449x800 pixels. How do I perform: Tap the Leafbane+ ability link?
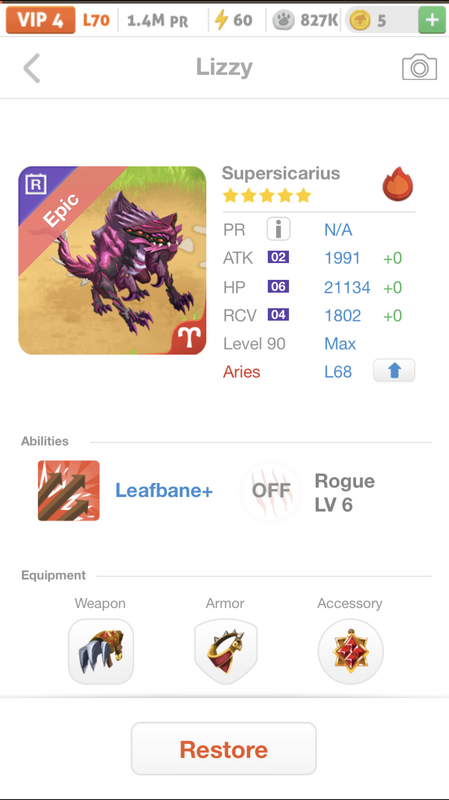pos(164,491)
